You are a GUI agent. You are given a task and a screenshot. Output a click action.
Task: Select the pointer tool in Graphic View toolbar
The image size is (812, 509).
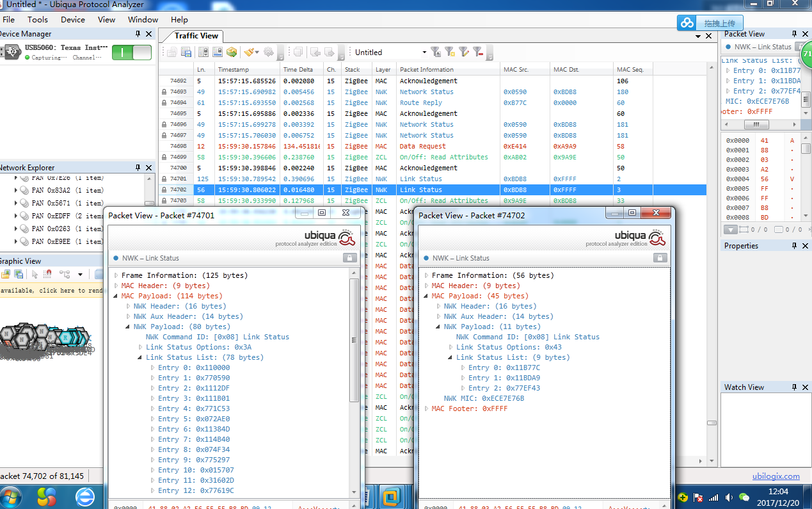[35, 274]
